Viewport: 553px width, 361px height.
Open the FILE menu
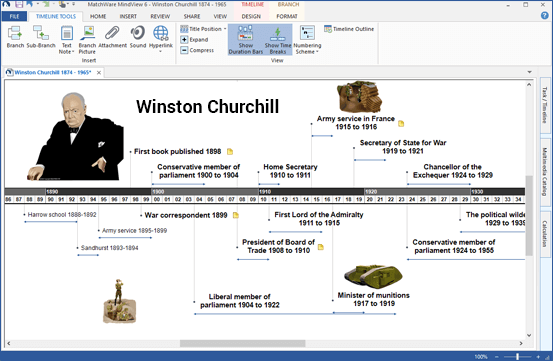coord(14,16)
